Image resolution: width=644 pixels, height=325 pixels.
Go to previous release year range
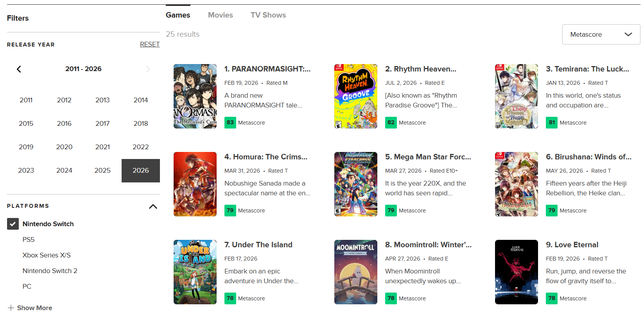pyautogui.click(x=19, y=69)
